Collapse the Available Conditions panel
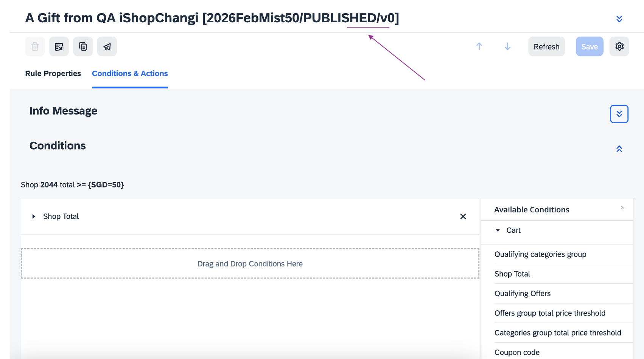The height and width of the screenshot is (359, 644). pyautogui.click(x=622, y=207)
